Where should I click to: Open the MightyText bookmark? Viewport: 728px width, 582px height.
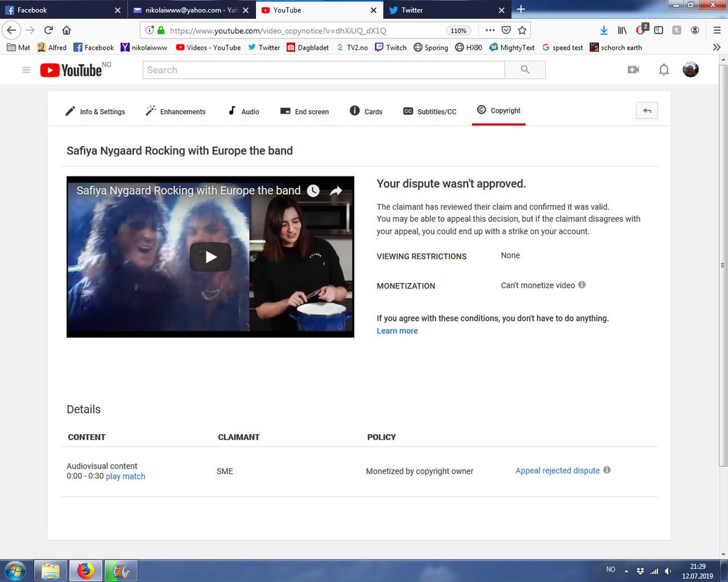512,47
